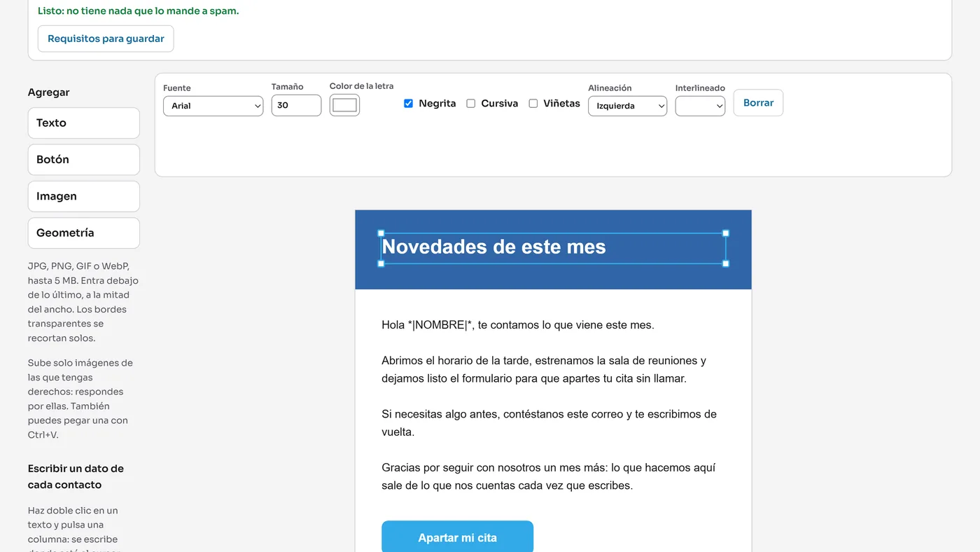
Task: Open the Alineación dropdown showing Izquierda
Action: 627,106
